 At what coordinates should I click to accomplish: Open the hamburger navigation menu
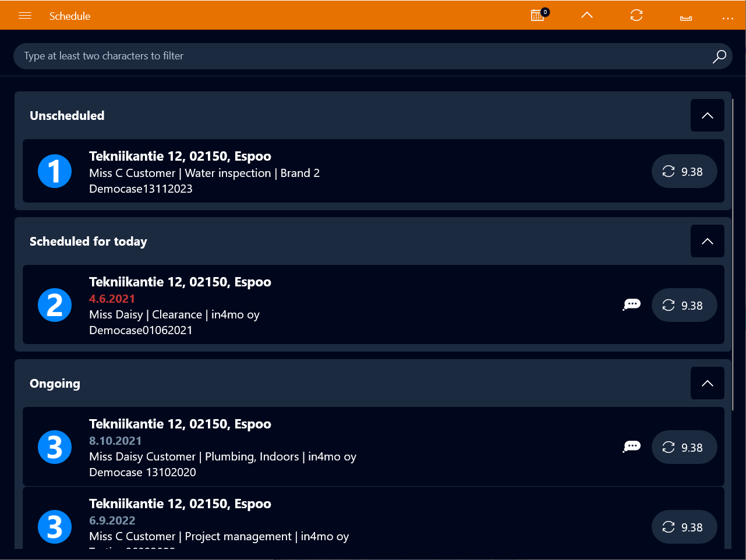click(25, 16)
